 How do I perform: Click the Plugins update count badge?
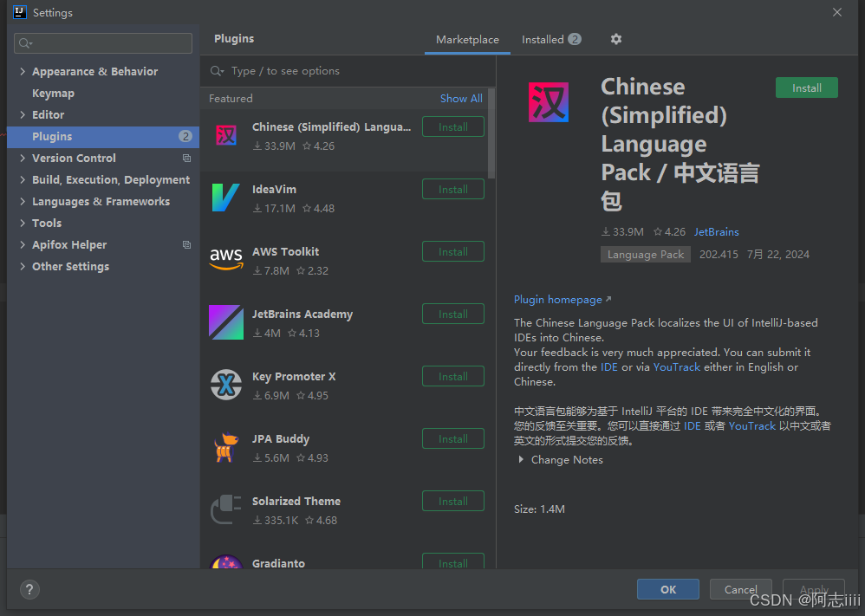pyautogui.click(x=185, y=136)
